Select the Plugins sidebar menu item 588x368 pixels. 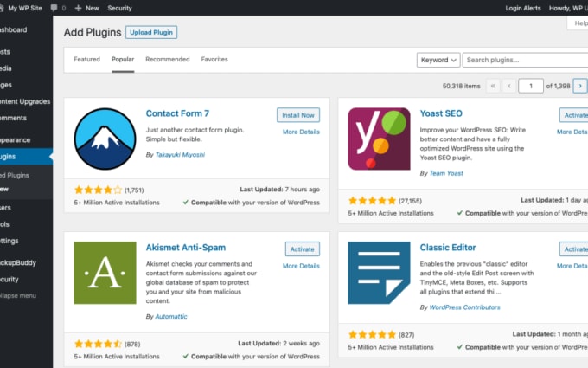(26, 157)
